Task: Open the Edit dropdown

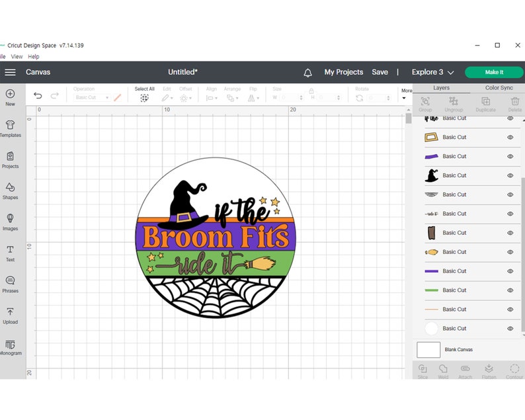Action: coord(167,98)
